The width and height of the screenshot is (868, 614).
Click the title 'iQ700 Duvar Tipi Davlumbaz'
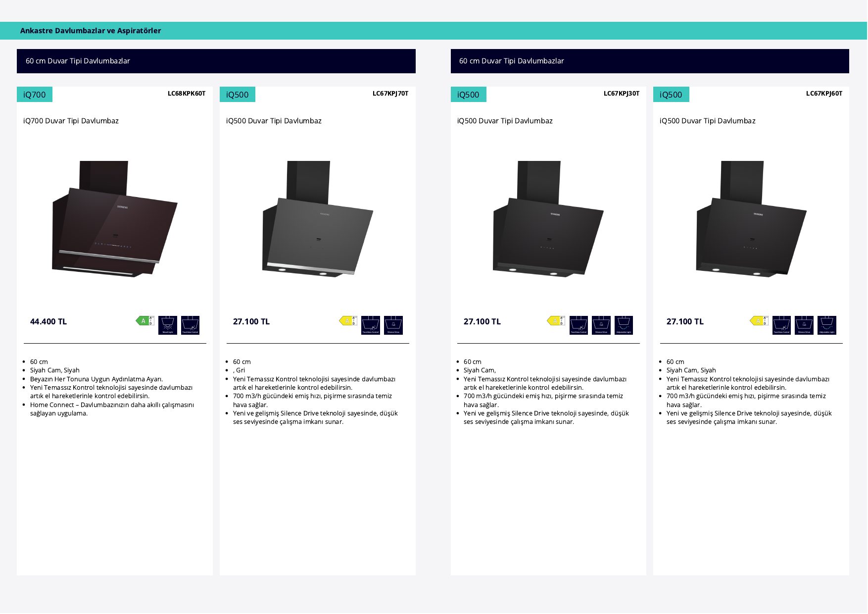coord(71,121)
